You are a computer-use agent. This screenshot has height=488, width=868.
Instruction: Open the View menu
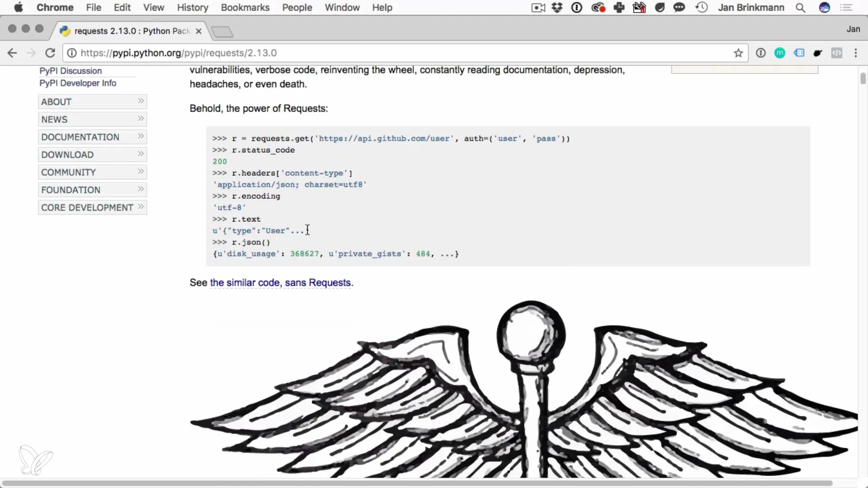click(154, 8)
